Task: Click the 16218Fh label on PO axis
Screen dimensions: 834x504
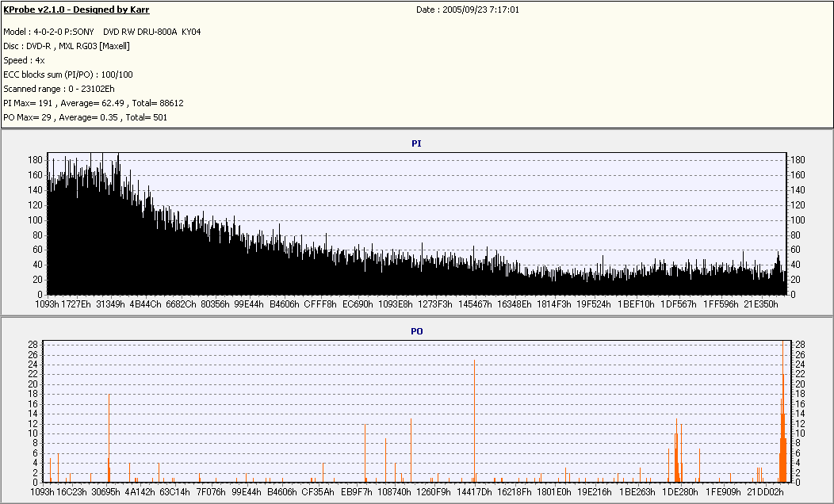Action: tap(515, 491)
